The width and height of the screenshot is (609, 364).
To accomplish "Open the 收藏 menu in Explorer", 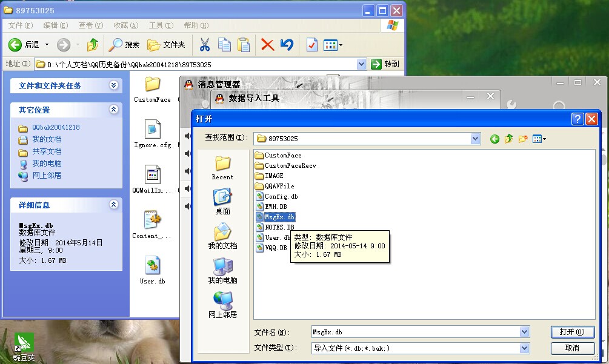I will pyautogui.click(x=126, y=25).
